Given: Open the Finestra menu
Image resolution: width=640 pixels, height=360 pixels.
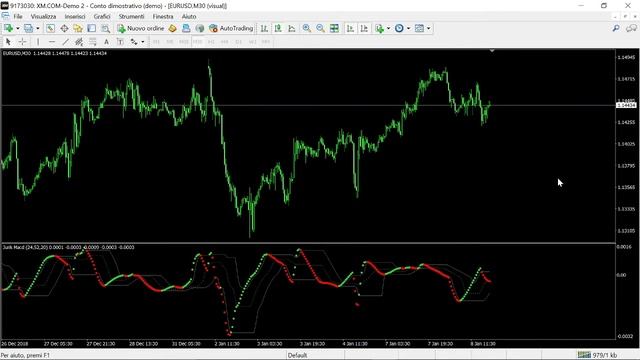Looking at the screenshot, I should 163,16.
